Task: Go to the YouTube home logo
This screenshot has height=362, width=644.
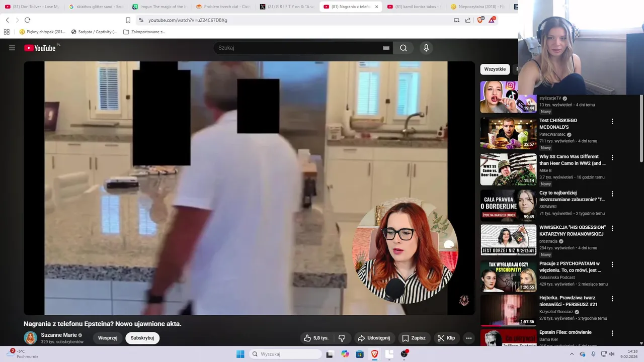Action: [40, 48]
